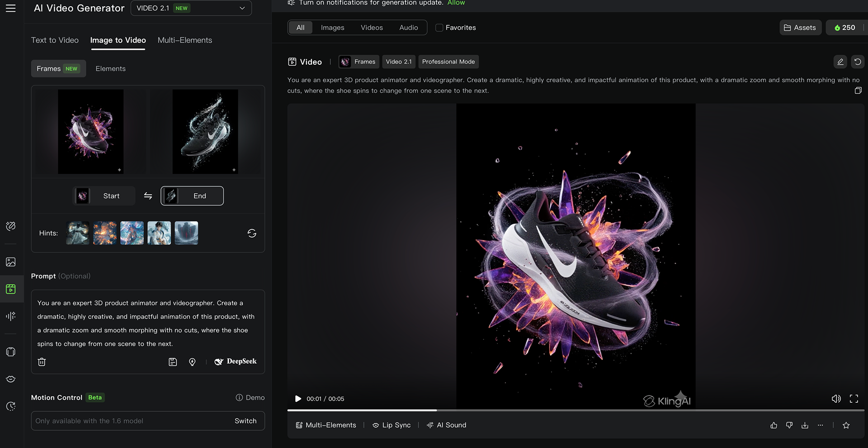Open prompt inspiration lightbulb icon
Screen dimensions: 868x448
pyautogui.click(x=192, y=362)
